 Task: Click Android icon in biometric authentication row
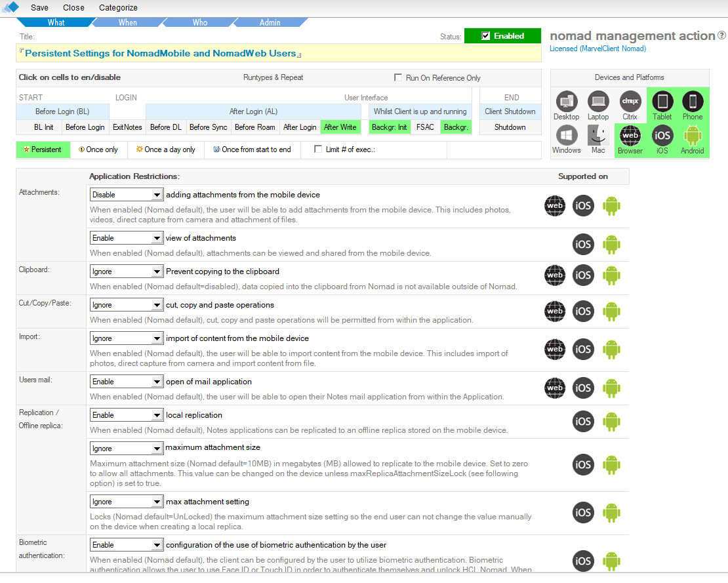pos(611,561)
